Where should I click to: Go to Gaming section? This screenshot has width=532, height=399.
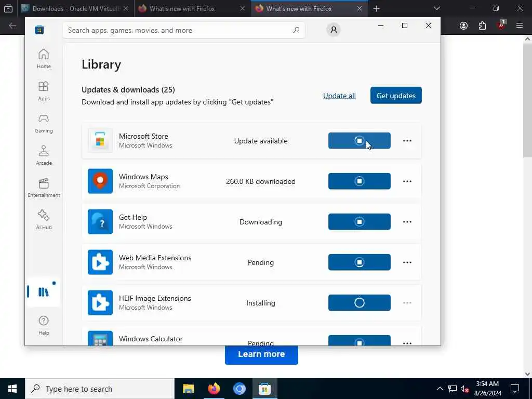44,123
